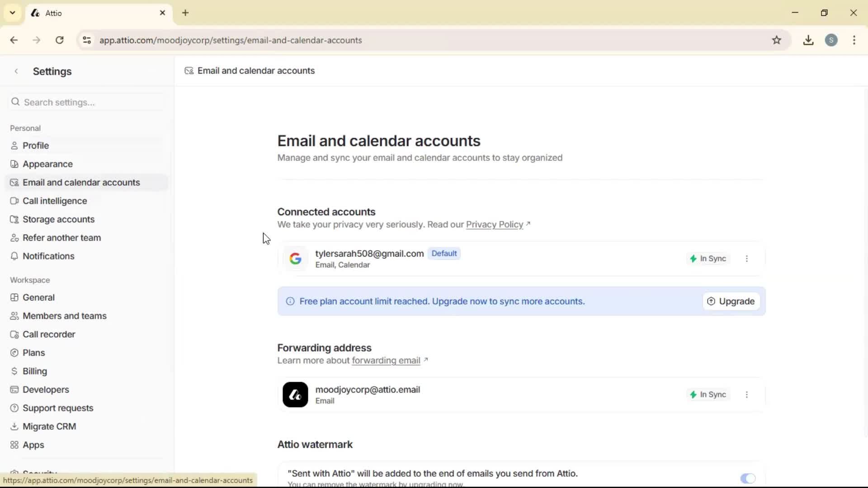Open Appearance settings

click(x=87, y=164)
